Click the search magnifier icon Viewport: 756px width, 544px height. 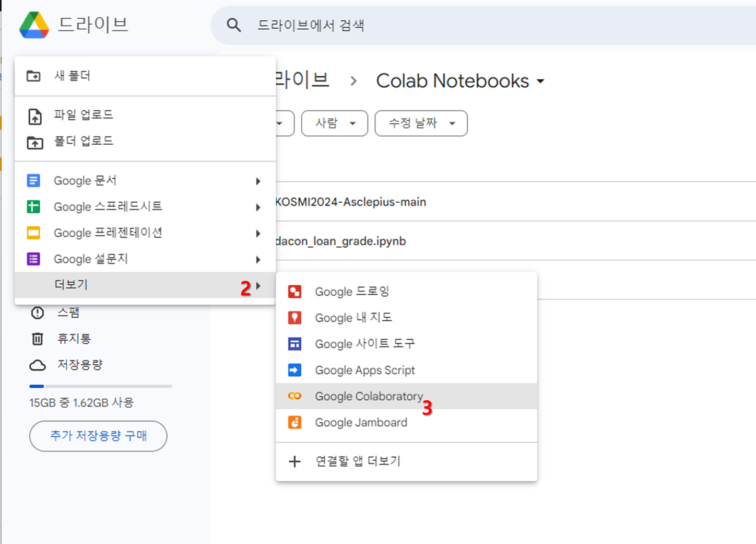(x=234, y=25)
